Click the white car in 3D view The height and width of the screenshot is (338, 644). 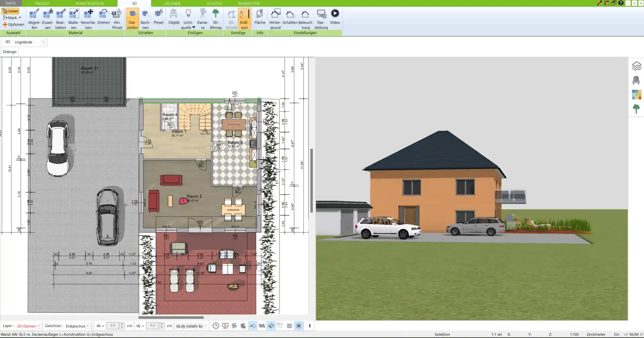tap(388, 227)
